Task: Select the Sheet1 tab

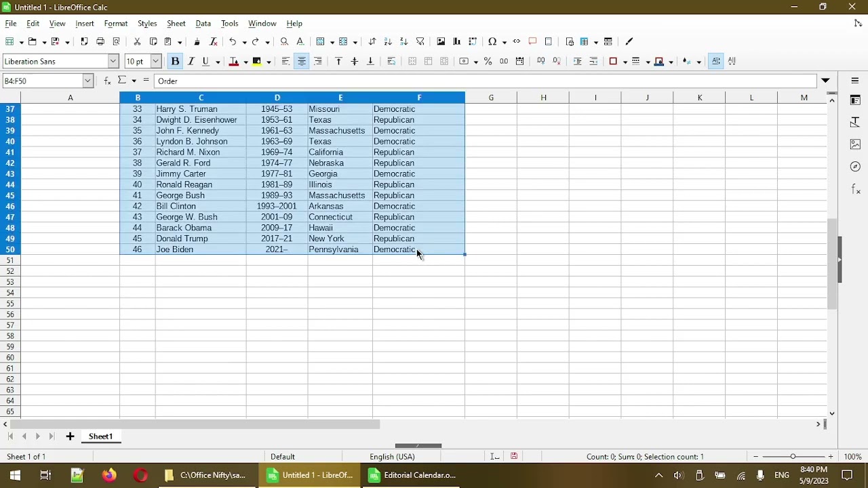Action: (100, 436)
